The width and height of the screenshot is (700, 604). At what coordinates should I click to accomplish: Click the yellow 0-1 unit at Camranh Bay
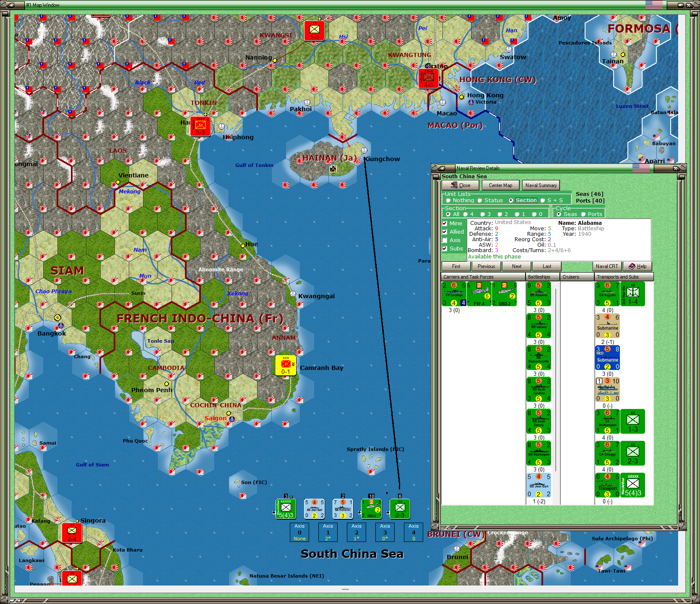pos(286,365)
